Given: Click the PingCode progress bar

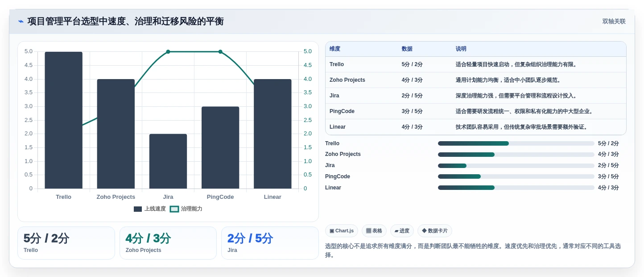Looking at the screenshot, I should point(516,176).
